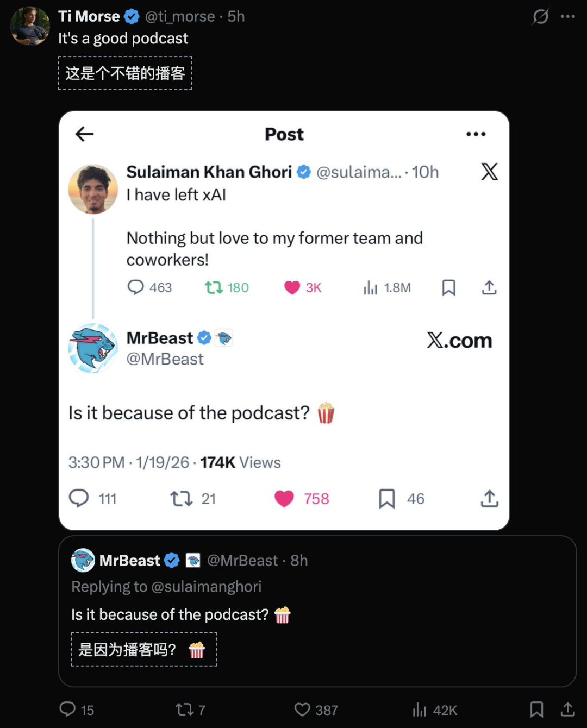
Task: Click the Chinese translation of Ti Morse post
Action: pyautogui.click(x=125, y=73)
